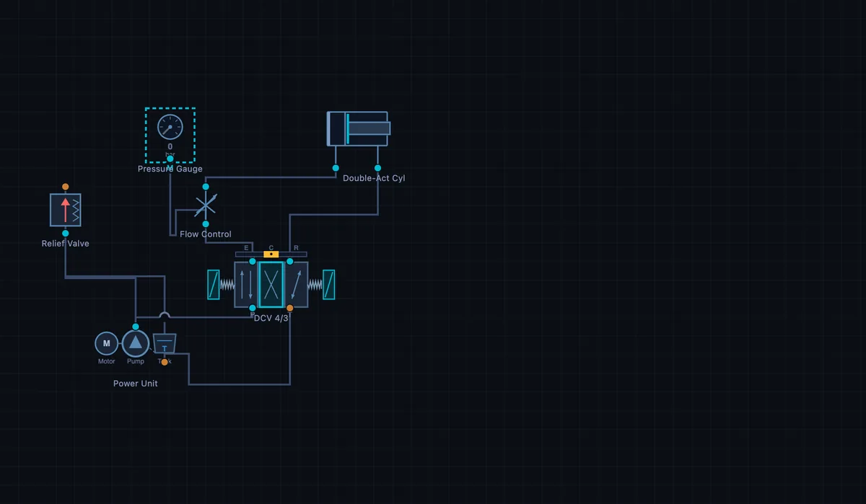Click the Relief Valve label
Screen dimensions: 866x504
(66, 244)
